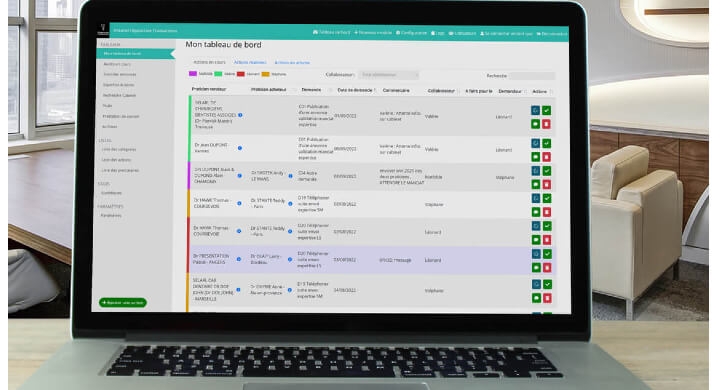Sort by the Collaborateur column header

(x=441, y=91)
